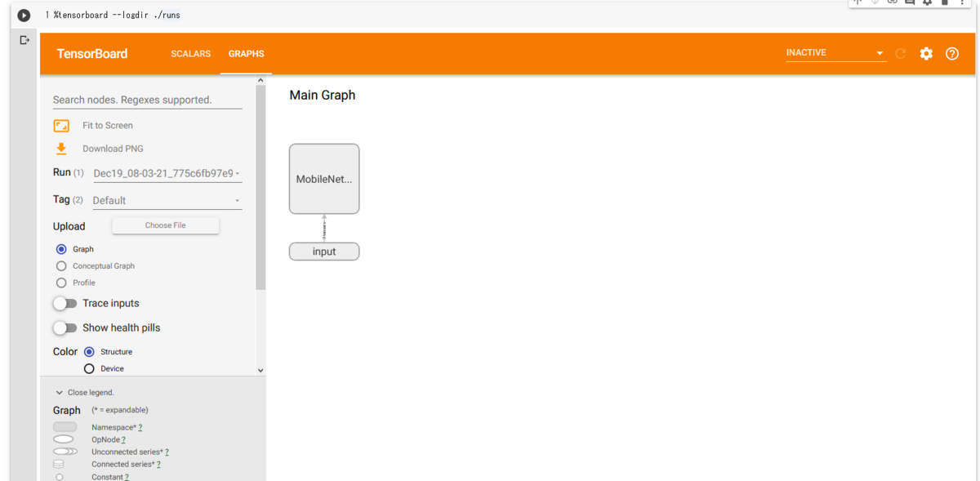Click the Download PNG label
Screen dimensions: 980x481
113,149
